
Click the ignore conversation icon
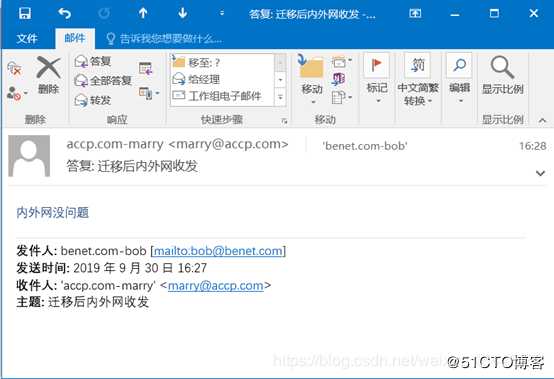tap(14, 69)
